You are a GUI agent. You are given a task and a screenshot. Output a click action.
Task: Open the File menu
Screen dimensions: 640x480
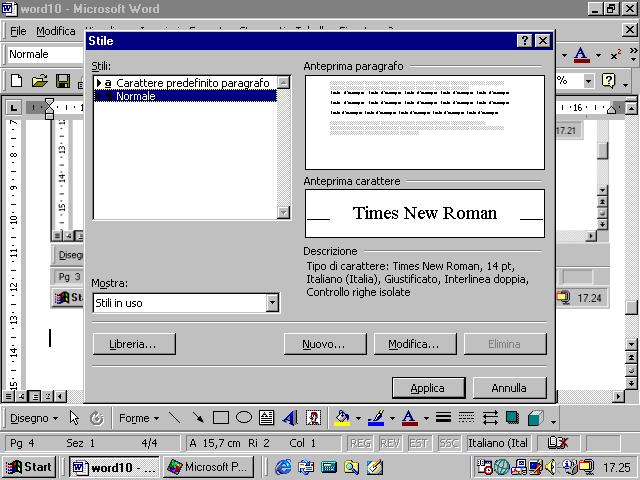[18, 31]
